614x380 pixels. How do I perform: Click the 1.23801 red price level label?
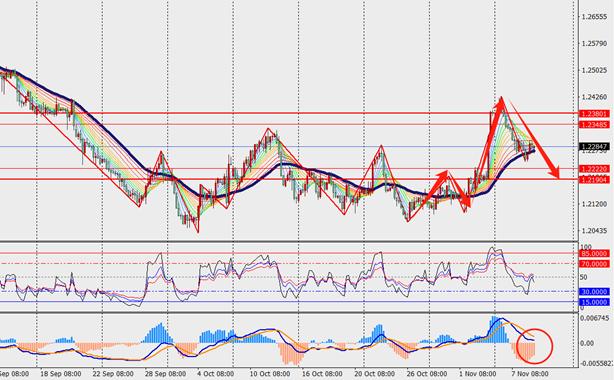[x=595, y=114]
